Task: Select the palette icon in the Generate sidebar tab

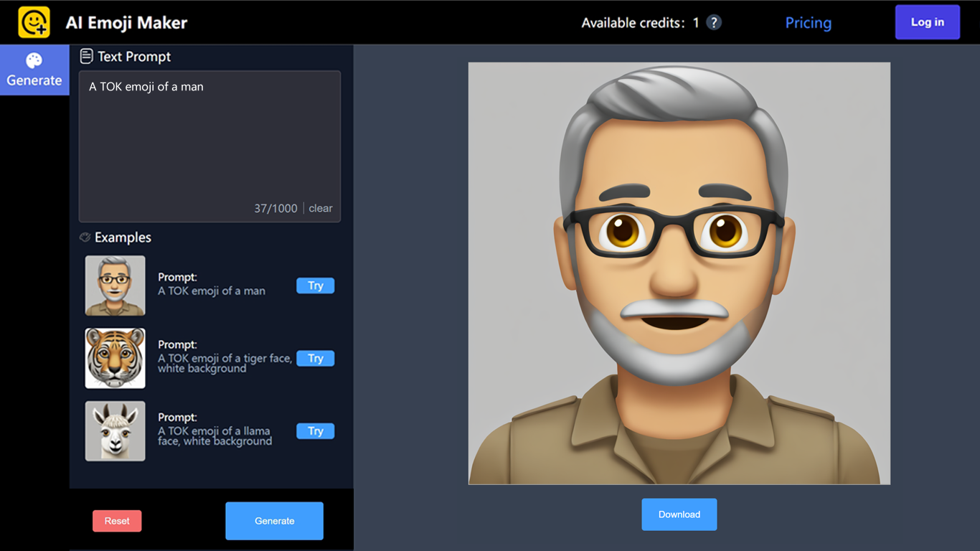Action: tap(34, 61)
